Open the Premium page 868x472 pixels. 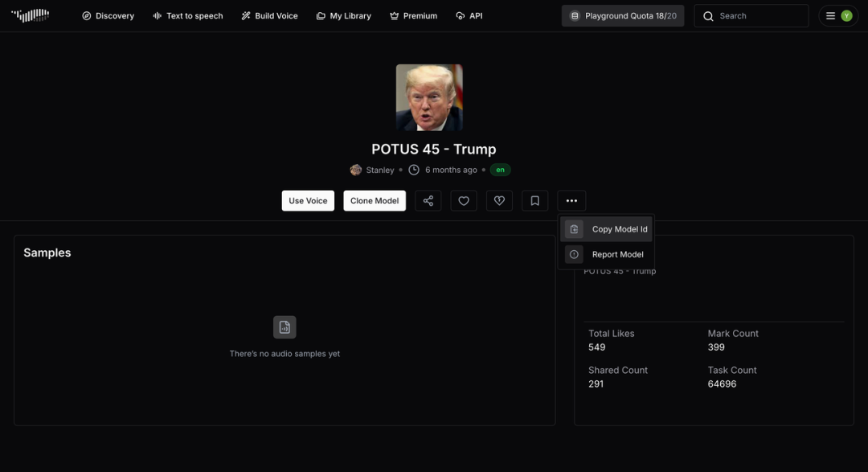[x=413, y=16]
